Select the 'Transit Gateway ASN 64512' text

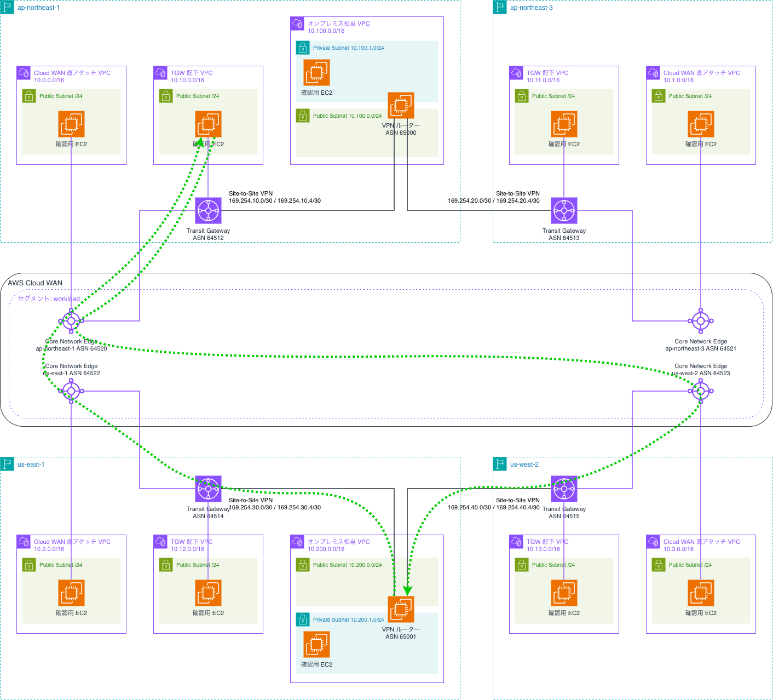[208, 234]
